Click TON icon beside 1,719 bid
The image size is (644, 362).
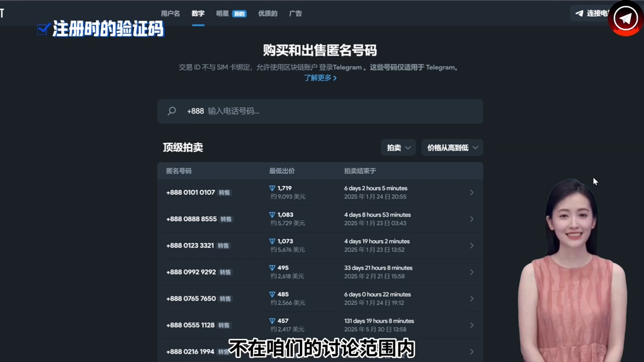(x=272, y=188)
